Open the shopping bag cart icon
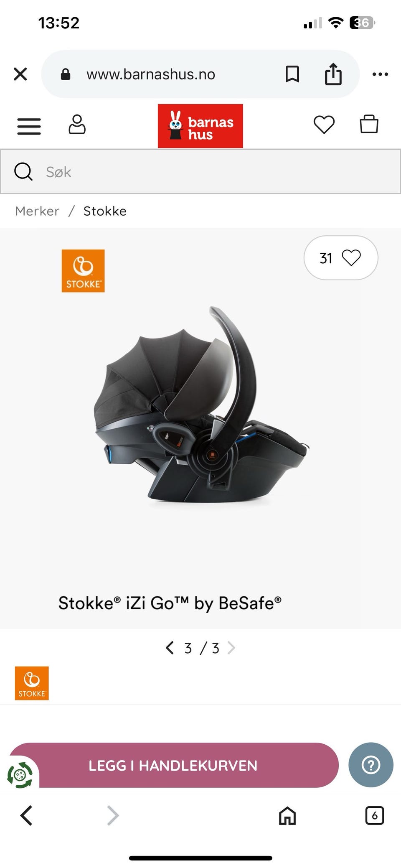The height and width of the screenshot is (868, 401). [369, 124]
